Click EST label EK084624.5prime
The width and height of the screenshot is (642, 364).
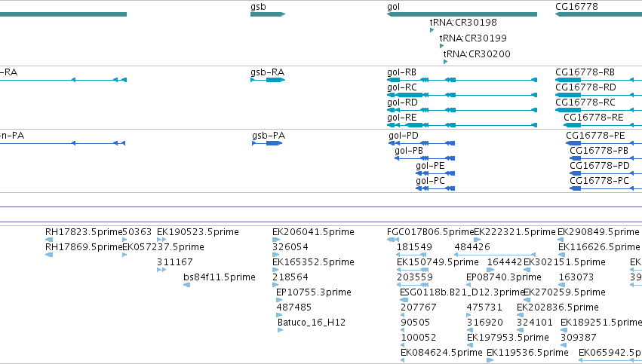441,353
